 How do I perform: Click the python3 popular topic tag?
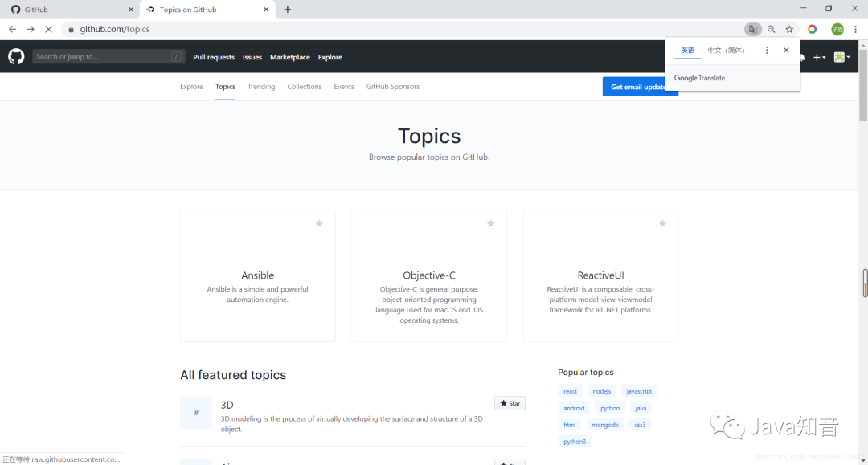coord(575,441)
